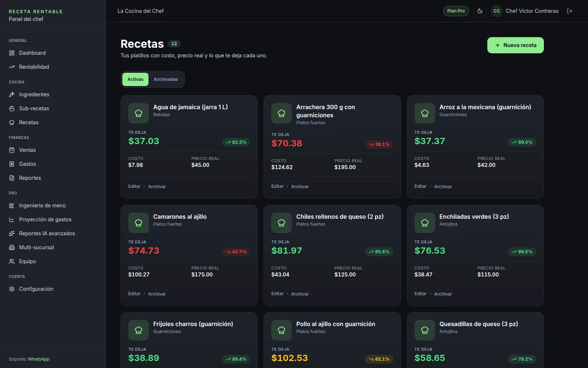Go to Rentabilidad in the sidebar
This screenshot has height=368, width=588.
coord(53,67)
